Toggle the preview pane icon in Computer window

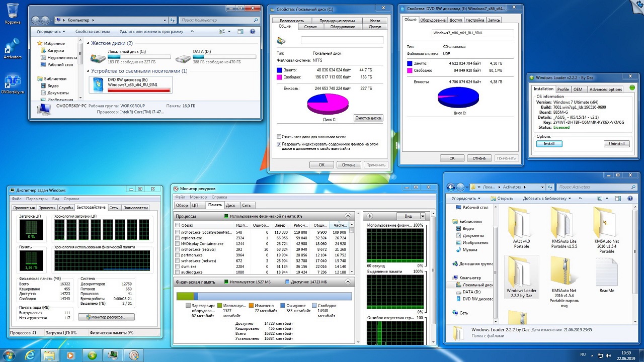pyautogui.click(x=240, y=31)
